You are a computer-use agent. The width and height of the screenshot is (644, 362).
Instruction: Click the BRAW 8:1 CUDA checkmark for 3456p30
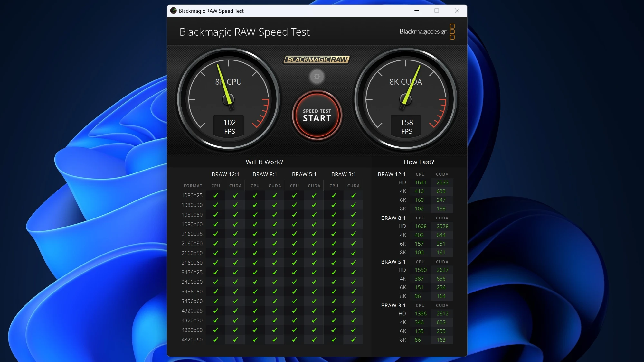click(x=275, y=282)
